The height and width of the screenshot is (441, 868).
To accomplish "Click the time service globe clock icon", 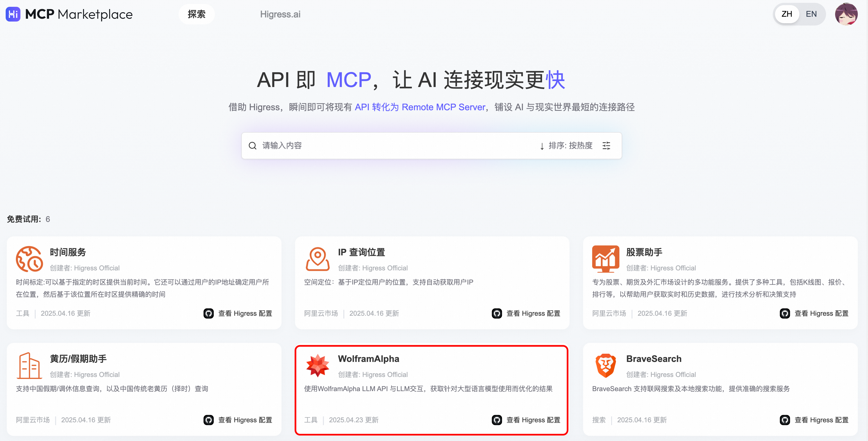I will [x=29, y=259].
